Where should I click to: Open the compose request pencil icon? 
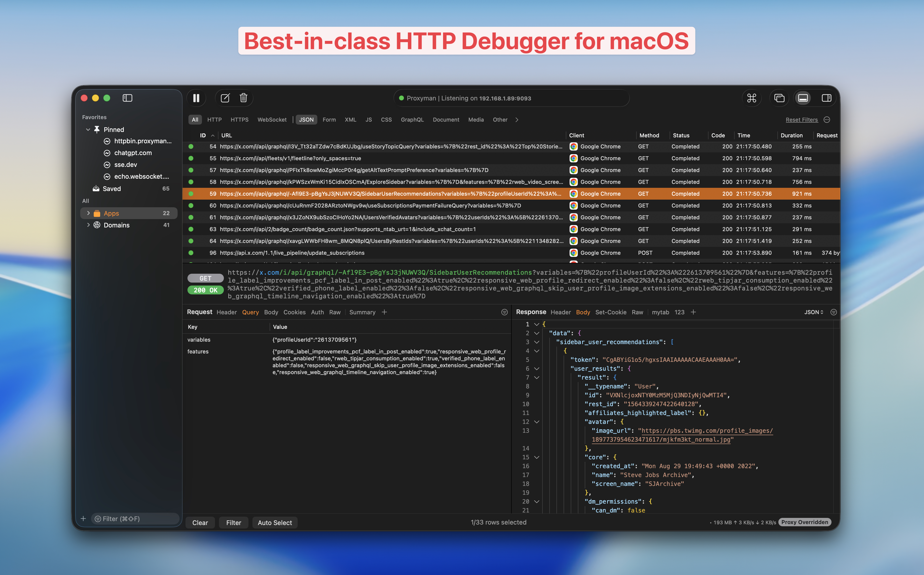[225, 98]
